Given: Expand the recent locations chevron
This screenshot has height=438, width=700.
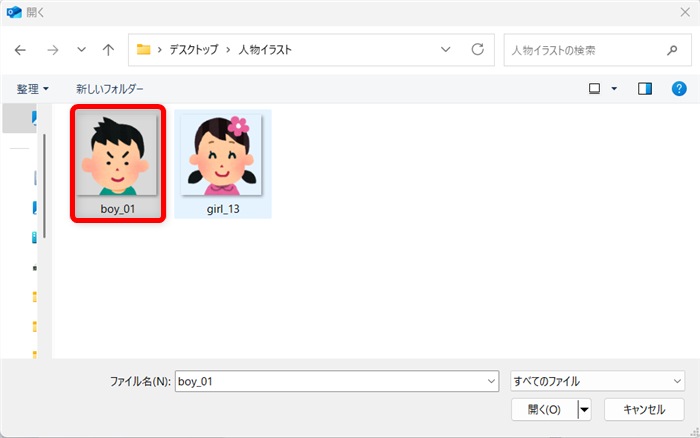Looking at the screenshot, I should pos(80,49).
